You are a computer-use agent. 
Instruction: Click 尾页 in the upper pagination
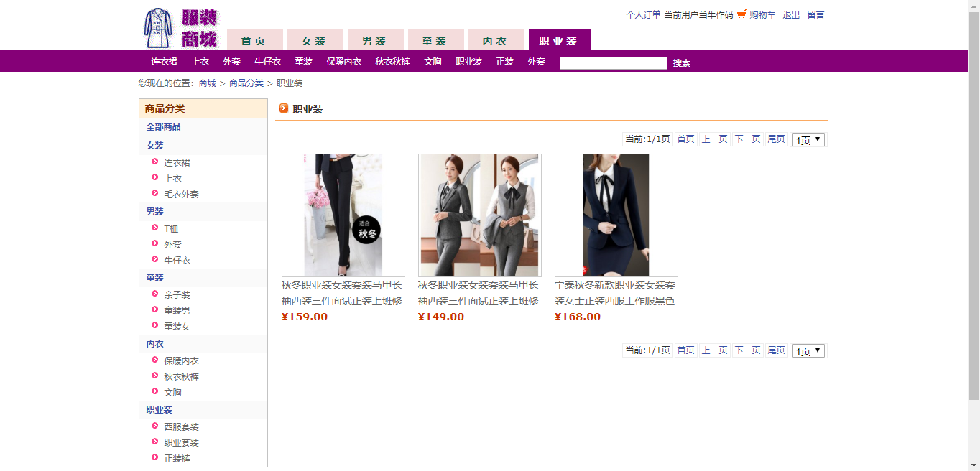tap(777, 139)
